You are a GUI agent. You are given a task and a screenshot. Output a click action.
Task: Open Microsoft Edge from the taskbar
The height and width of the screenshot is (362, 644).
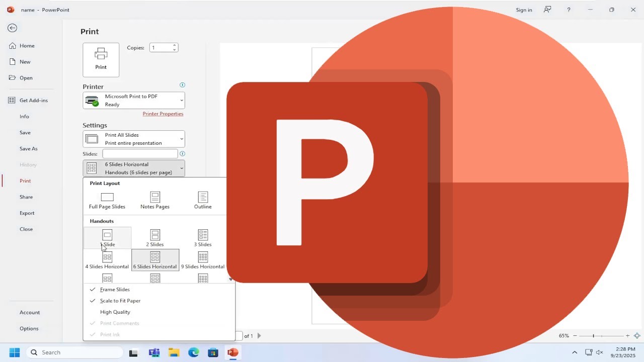[x=194, y=352]
